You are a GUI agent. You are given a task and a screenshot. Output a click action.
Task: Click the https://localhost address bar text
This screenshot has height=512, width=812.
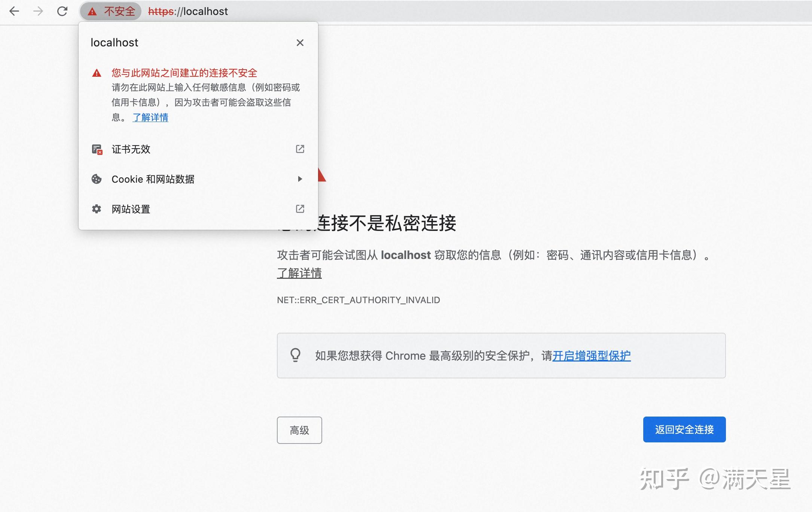[188, 11]
